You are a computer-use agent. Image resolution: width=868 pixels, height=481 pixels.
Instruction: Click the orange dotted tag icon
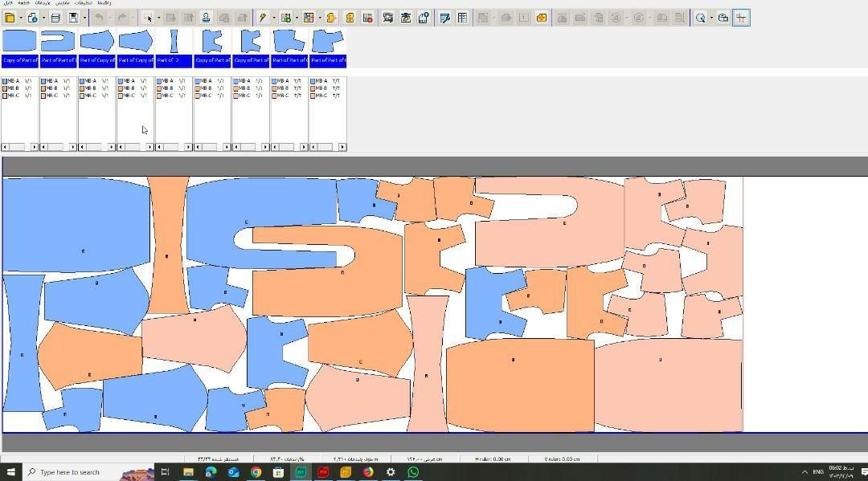[542, 18]
